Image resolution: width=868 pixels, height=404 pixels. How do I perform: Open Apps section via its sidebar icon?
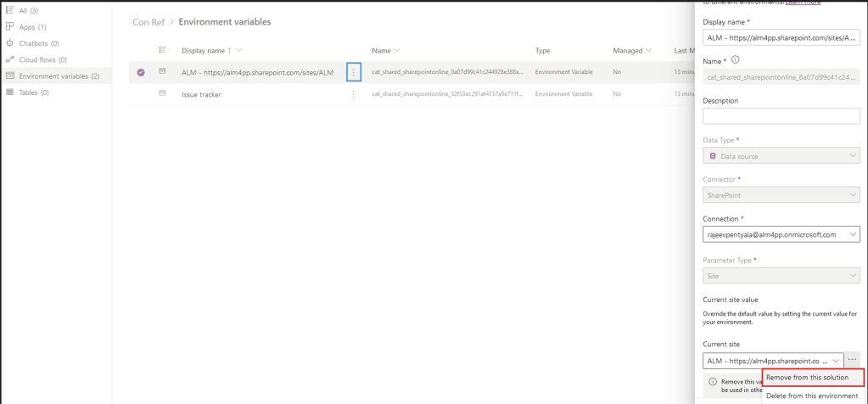pyautogui.click(x=10, y=26)
